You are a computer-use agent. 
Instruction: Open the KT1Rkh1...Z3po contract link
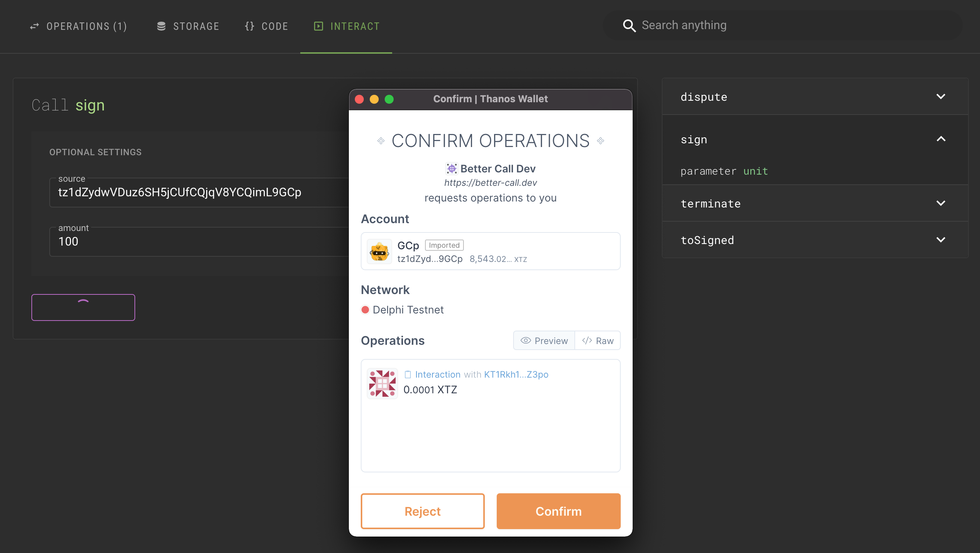(516, 374)
